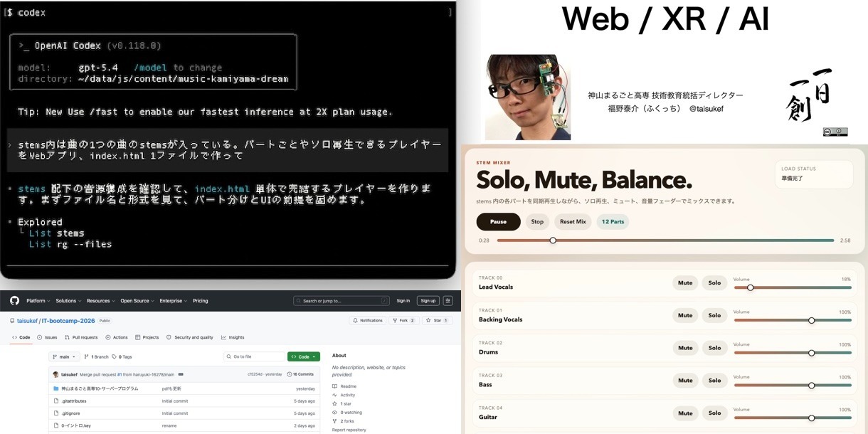
Task: Click the Creative Commons license badge
Action: (x=835, y=132)
